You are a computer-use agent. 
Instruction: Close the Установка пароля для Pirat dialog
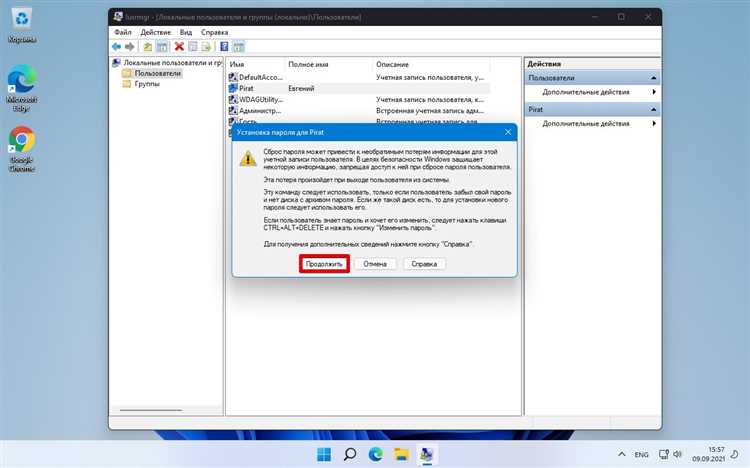(x=507, y=132)
